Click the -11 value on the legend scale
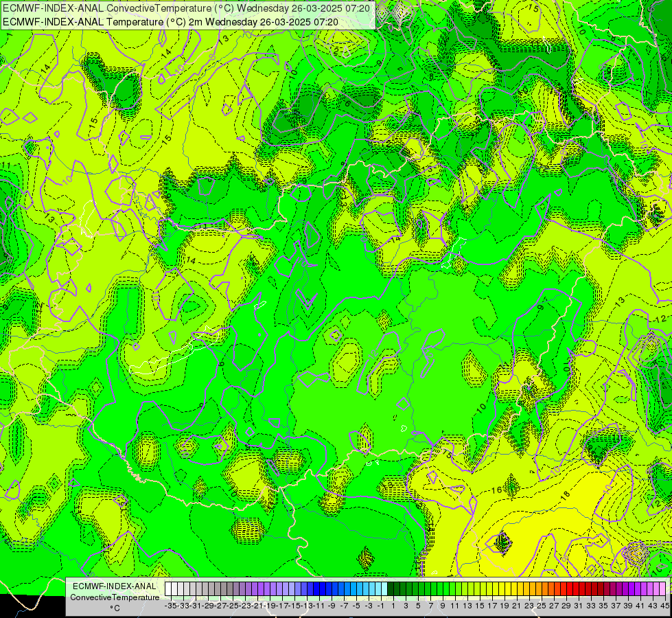672x618 pixels. coord(319,606)
